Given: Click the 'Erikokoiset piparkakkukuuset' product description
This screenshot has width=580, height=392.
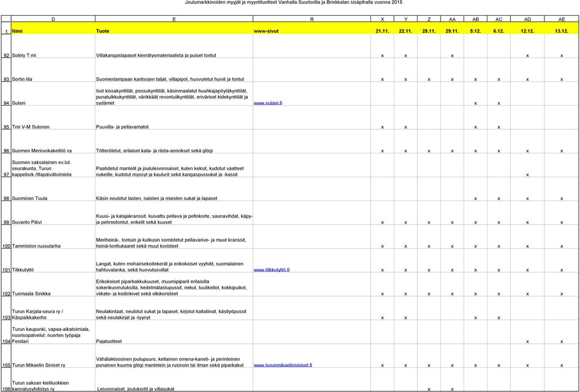Looking at the screenshot, I should point(174,284).
